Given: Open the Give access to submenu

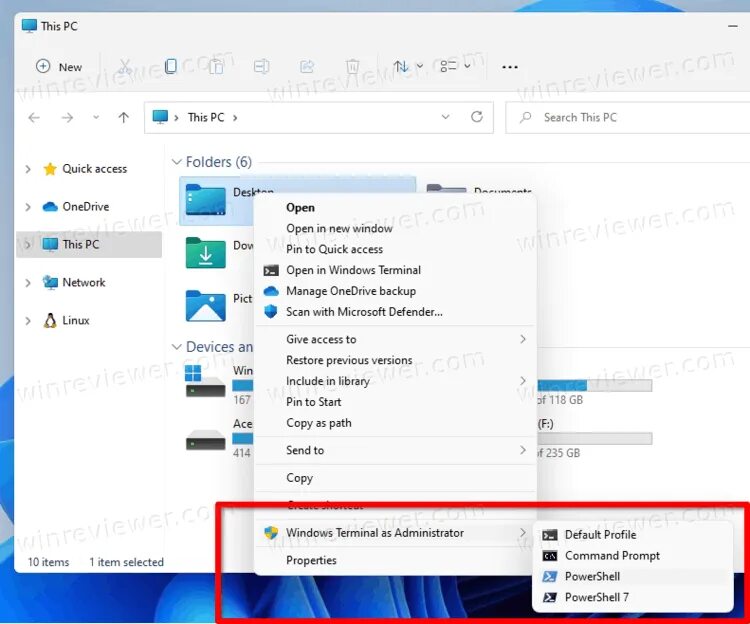Looking at the screenshot, I should coord(395,339).
